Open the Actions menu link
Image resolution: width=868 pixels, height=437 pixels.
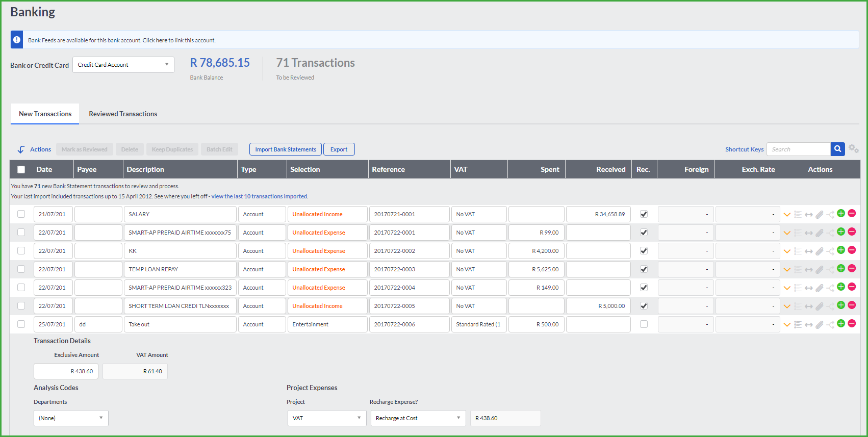(40, 149)
